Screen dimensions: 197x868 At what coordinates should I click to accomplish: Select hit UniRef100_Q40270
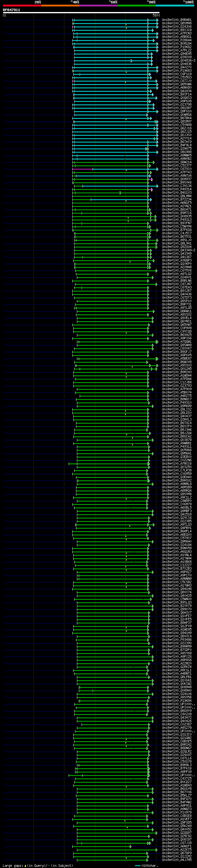coord(176,67)
